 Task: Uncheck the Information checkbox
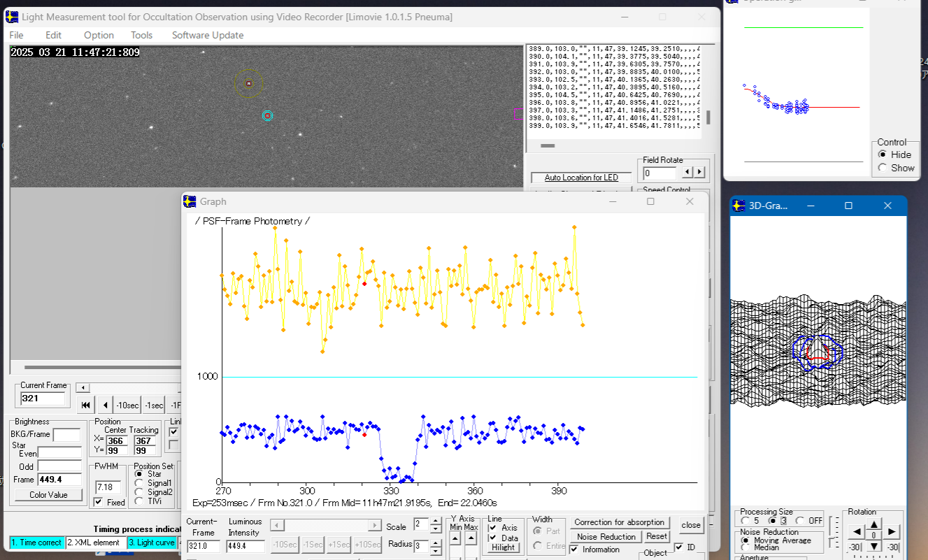(x=574, y=550)
